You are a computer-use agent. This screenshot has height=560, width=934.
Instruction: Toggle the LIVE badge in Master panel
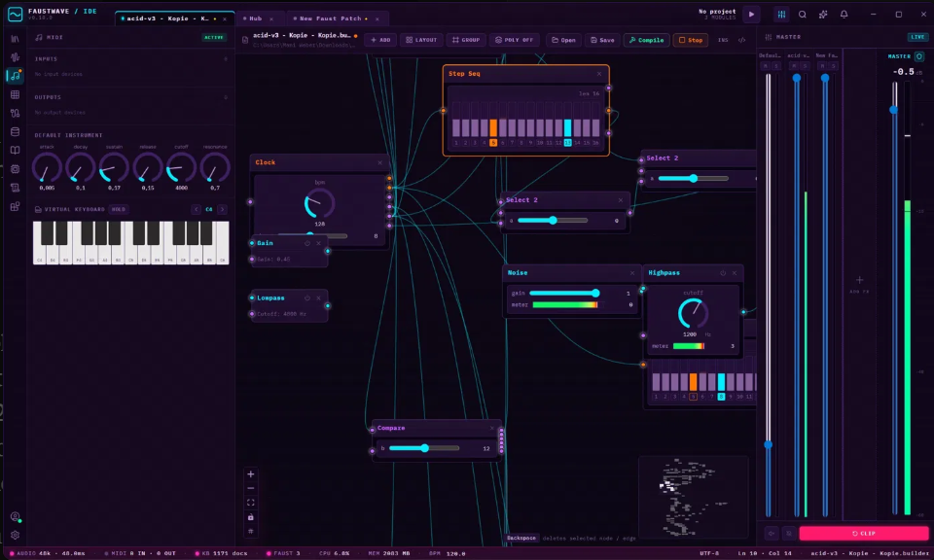coord(917,37)
